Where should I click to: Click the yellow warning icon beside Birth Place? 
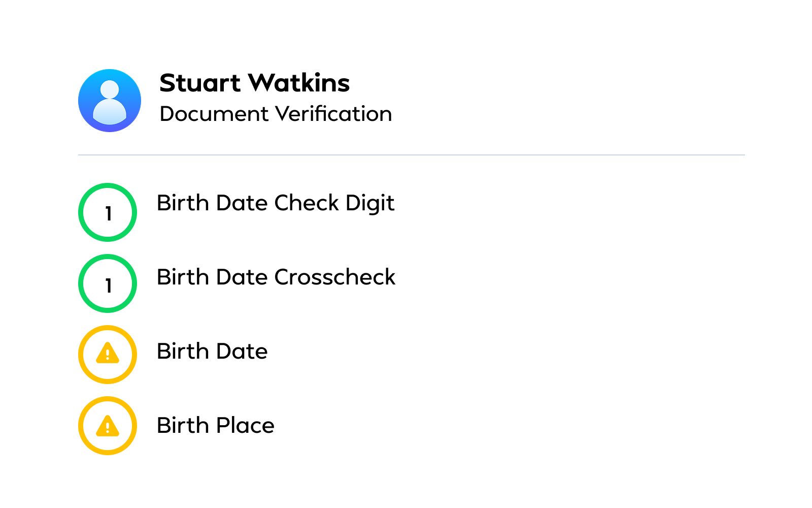pyautogui.click(x=107, y=426)
